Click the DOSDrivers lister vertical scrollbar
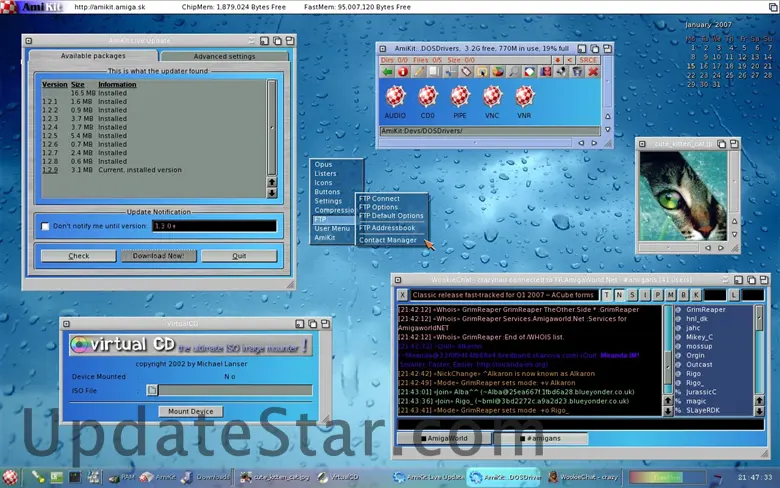 pyautogui.click(x=608, y=84)
